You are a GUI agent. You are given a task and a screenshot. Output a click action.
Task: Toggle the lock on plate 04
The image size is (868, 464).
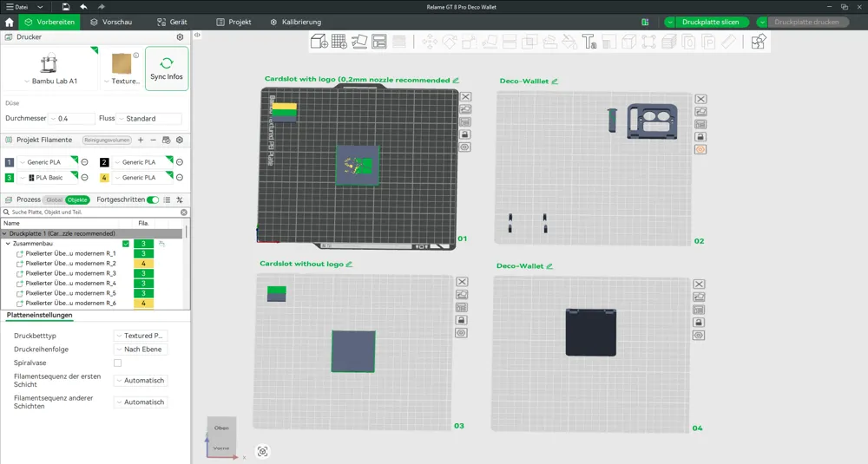699,323
